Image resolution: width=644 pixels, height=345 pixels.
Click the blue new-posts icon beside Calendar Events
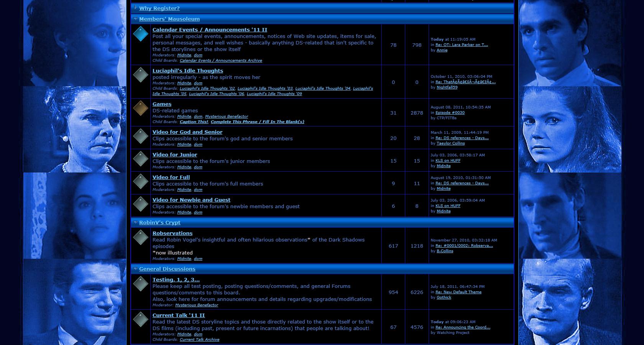coord(141,34)
